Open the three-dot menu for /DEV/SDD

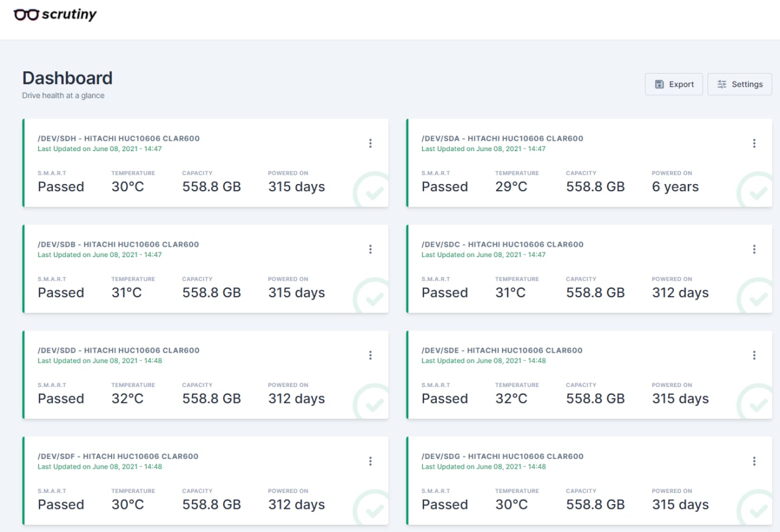pos(370,355)
